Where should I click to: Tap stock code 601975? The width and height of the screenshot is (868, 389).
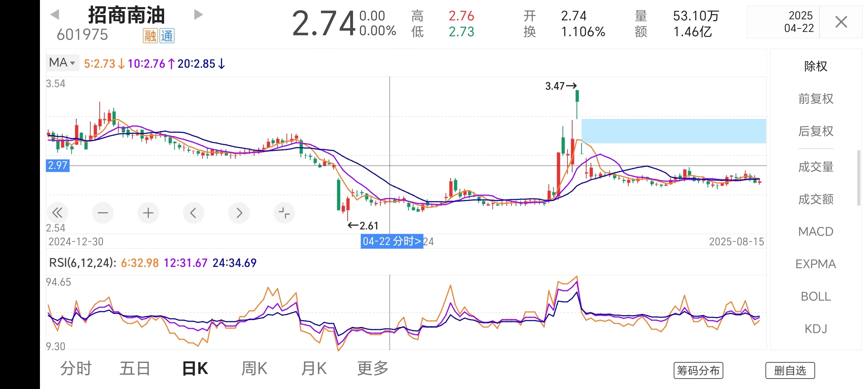point(82,35)
